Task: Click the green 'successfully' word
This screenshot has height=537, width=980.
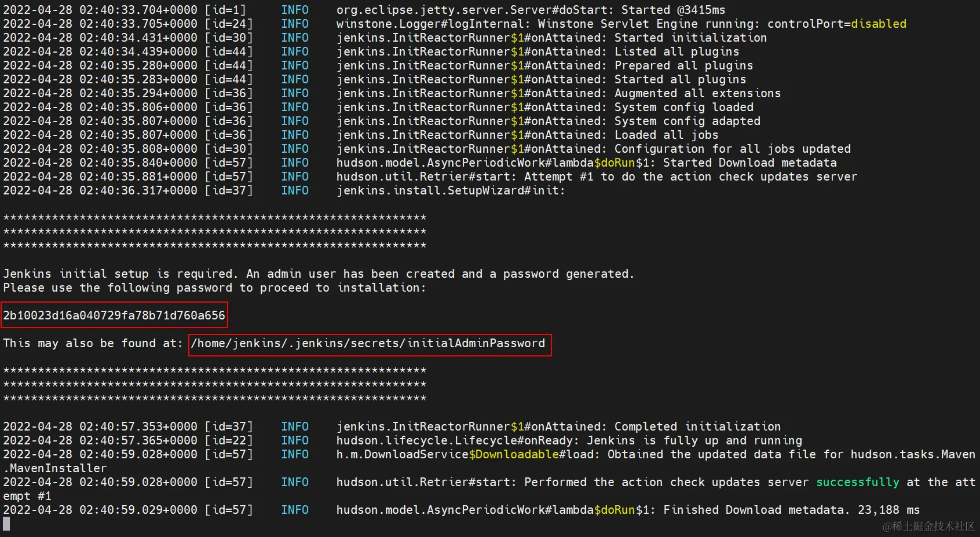Action: pyautogui.click(x=858, y=482)
